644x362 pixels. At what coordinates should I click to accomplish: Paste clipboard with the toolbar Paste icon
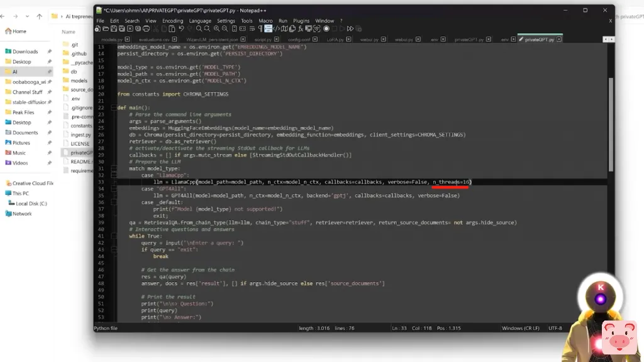(x=172, y=29)
